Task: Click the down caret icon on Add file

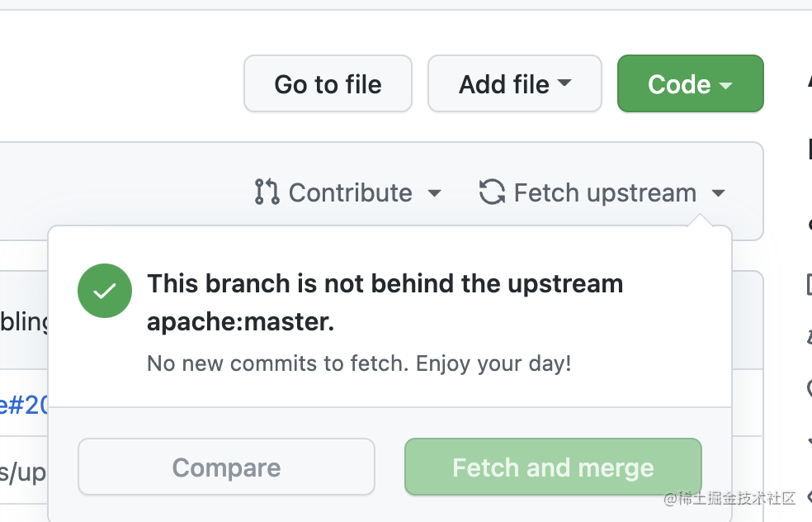Action: (x=566, y=83)
